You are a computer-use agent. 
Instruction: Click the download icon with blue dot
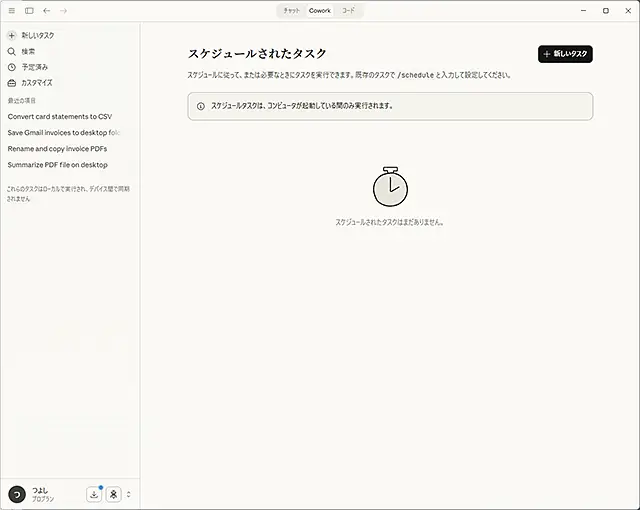[x=94, y=494]
